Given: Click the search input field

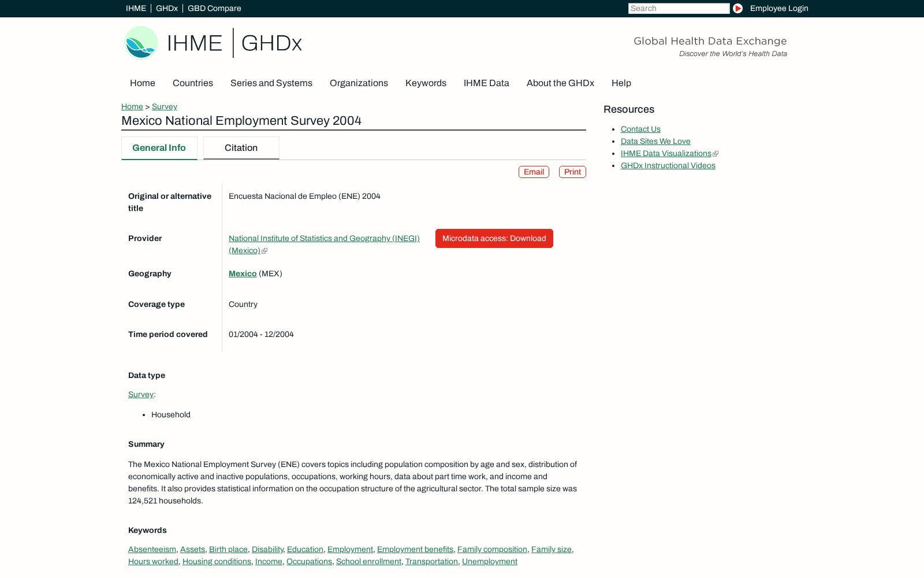Looking at the screenshot, I should (x=679, y=8).
